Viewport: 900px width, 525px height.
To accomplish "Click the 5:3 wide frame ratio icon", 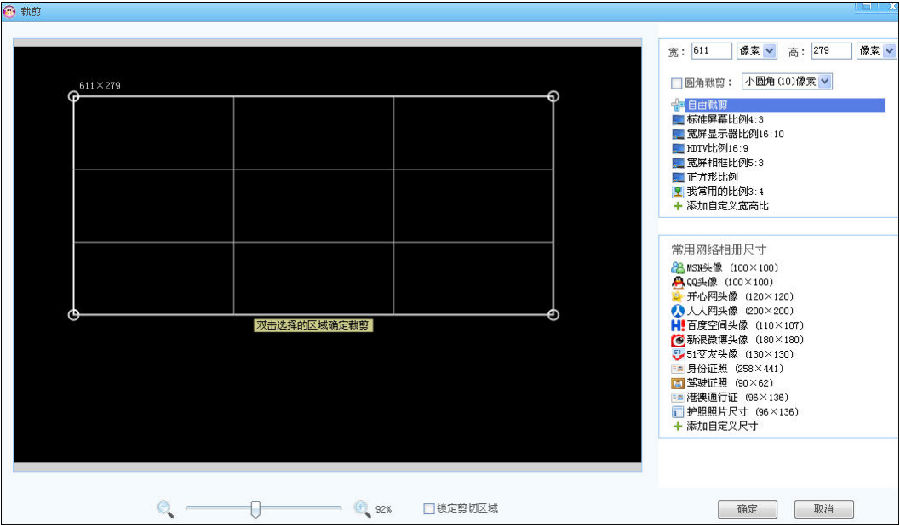I will (x=678, y=163).
